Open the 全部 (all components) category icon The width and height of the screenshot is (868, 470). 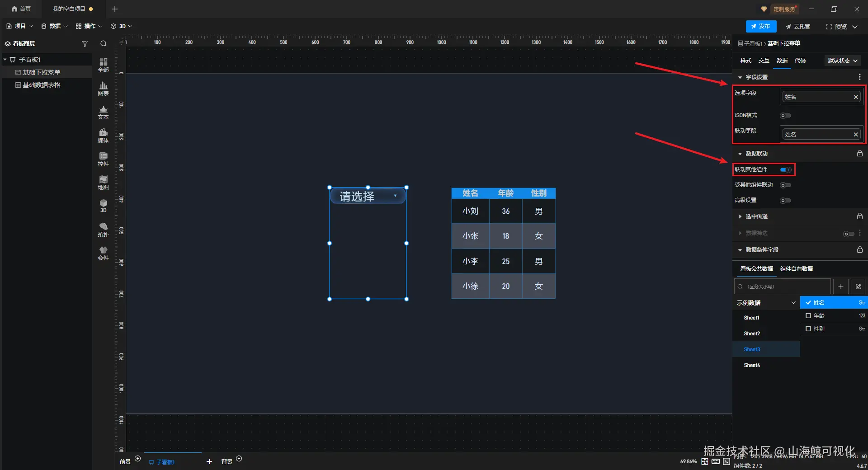[x=103, y=65]
